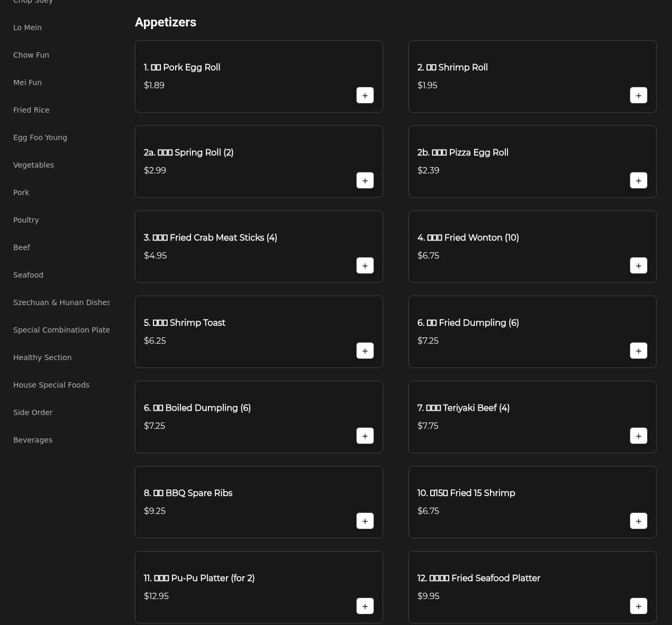The width and height of the screenshot is (672, 625).
Task: Click Fried Wonton (10) title
Action: [468, 237]
